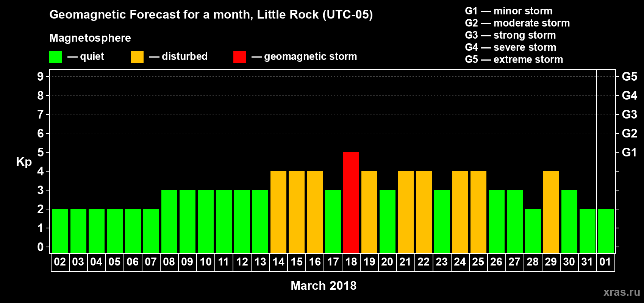This screenshot has width=644, height=303.
Task: Click the Kp value 0 tick label
Action: tap(41, 247)
